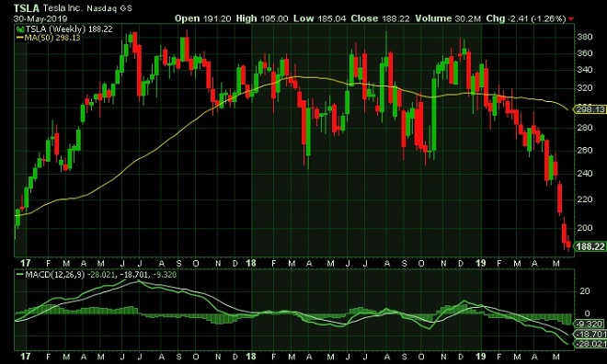Click the 298.13 moving average price tag
This screenshot has height=364, width=607.
[590, 109]
